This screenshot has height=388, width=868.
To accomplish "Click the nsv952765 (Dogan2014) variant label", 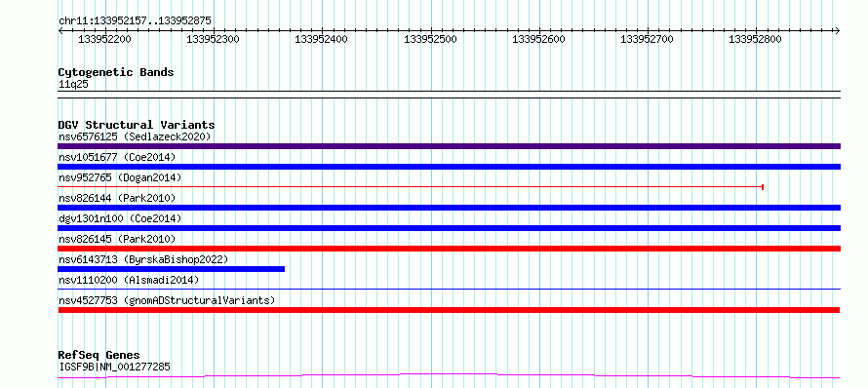I will coord(120,177).
